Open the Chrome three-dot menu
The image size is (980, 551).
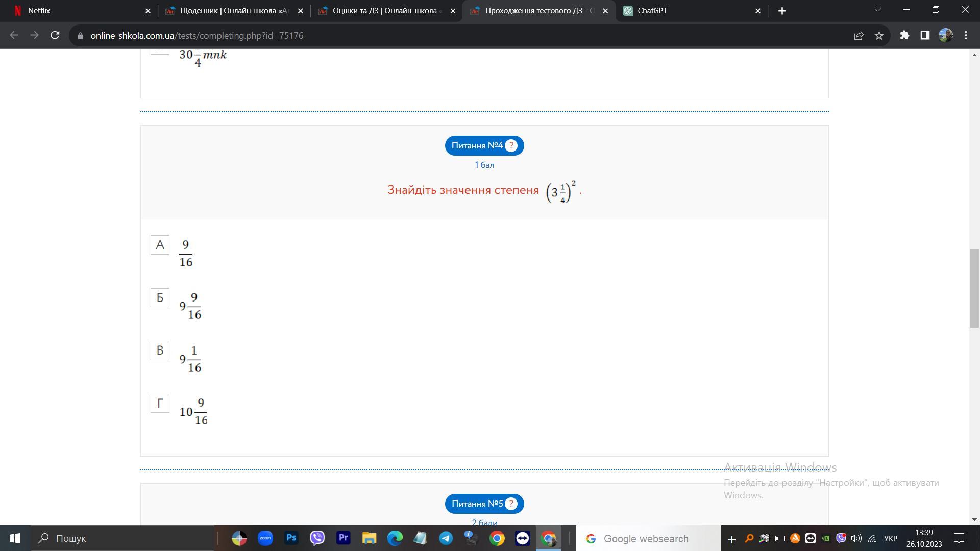tap(966, 36)
